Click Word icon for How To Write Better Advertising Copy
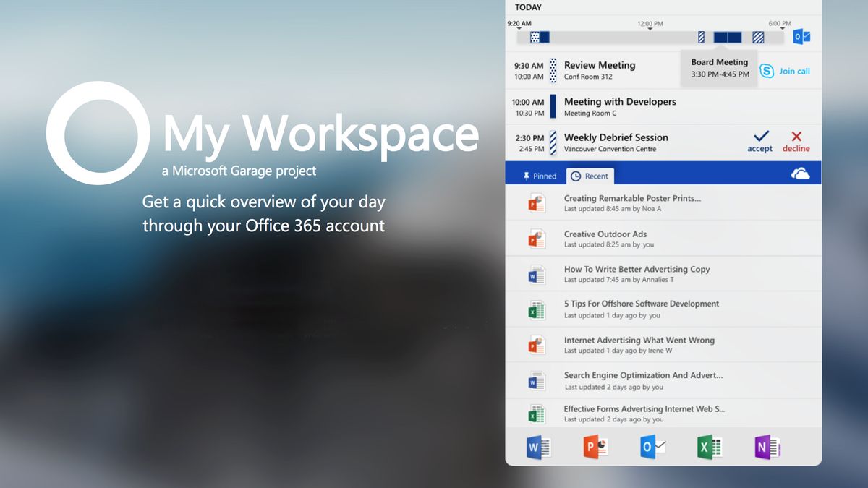This screenshot has height=488, width=868. point(536,275)
